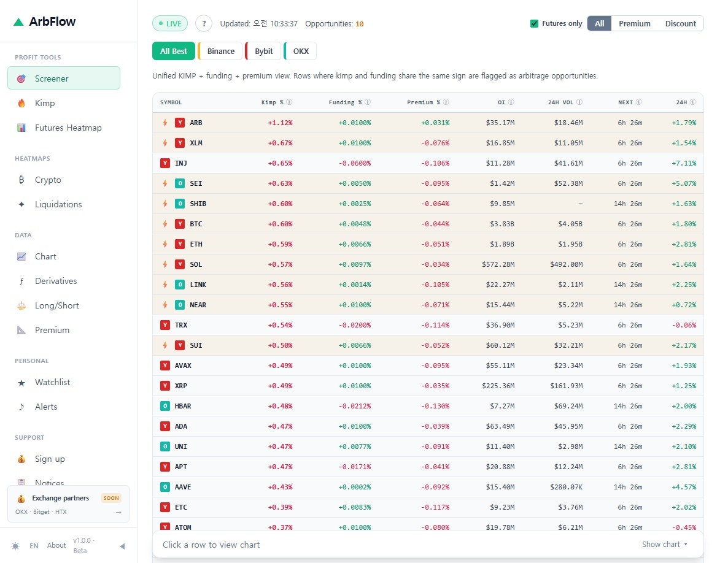Select the Binance tab
The width and height of the screenshot is (728, 563).
click(x=220, y=51)
